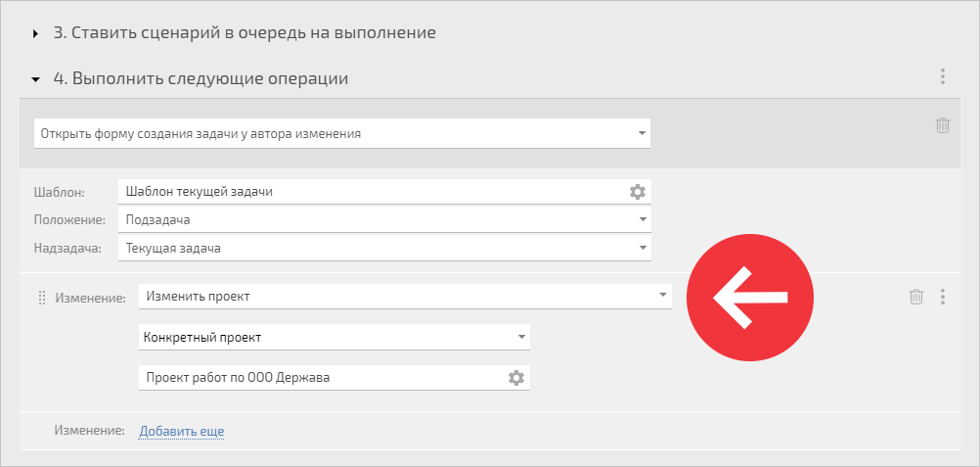Click the gear icon in the Проект работ field
The image size is (980, 467).
click(515, 378)
